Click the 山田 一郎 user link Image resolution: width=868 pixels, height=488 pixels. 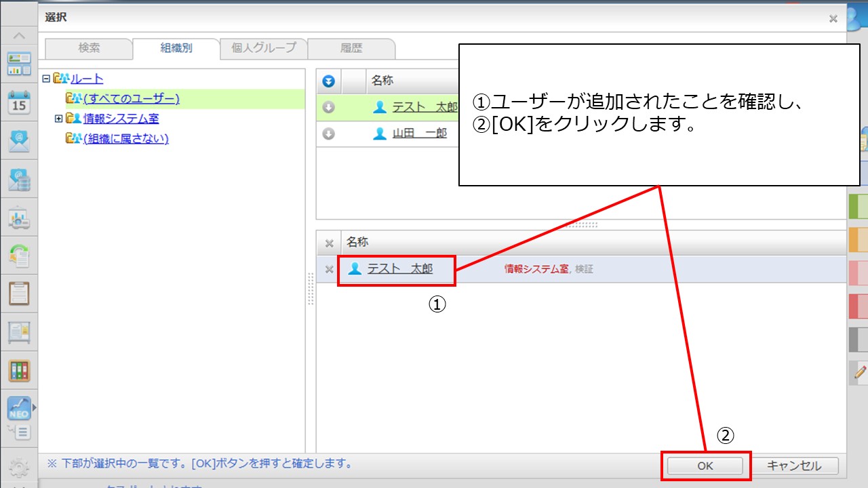coord(419,134)
